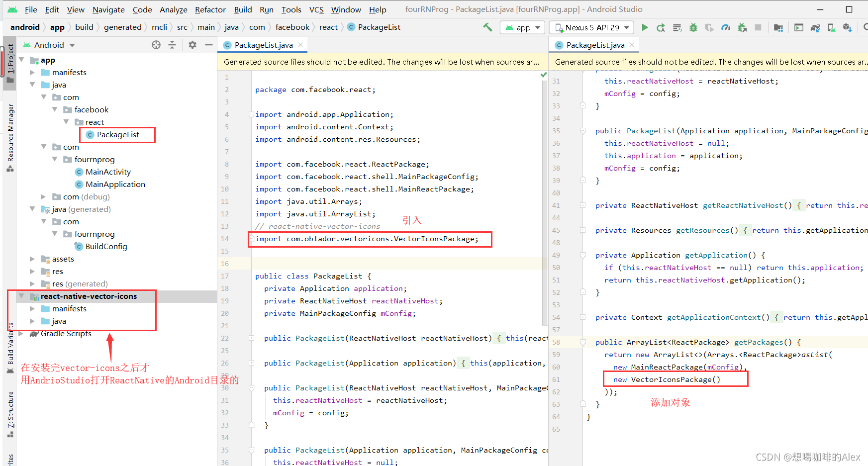
Task: Open the Window menu
Action: tap(346, 9)
